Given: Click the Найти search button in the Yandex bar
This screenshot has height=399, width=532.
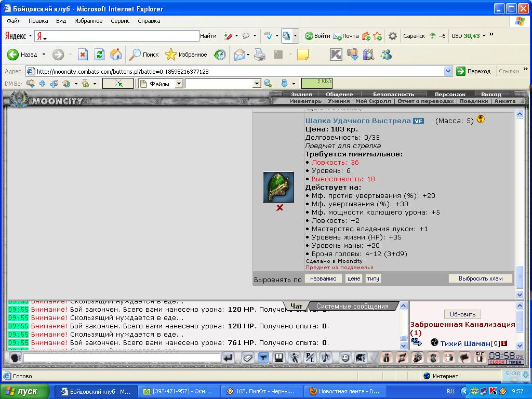Looking at the screenshot, I should (x=208, y=36).
